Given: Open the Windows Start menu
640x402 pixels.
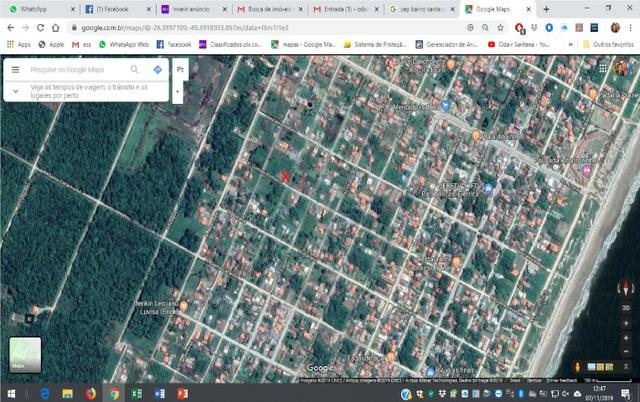Looking at the screenshot, I should pyautogui.click(x=11, y=393).
